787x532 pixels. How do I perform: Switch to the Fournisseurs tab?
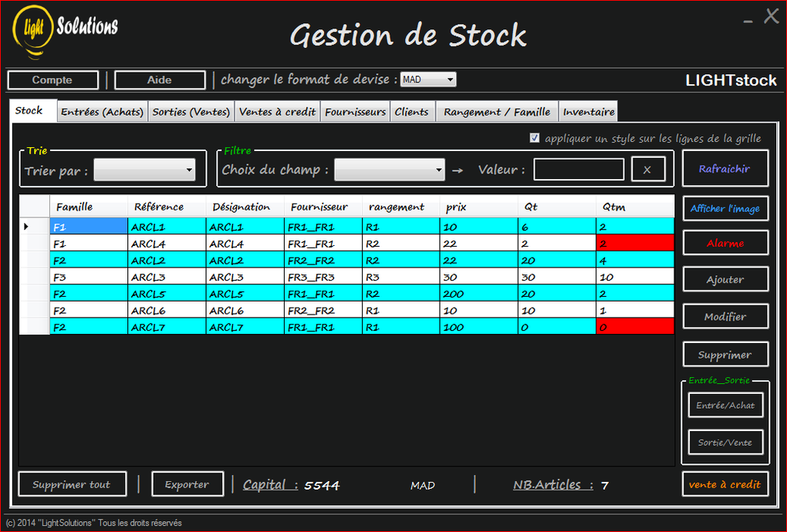click(x=354, y=111)
